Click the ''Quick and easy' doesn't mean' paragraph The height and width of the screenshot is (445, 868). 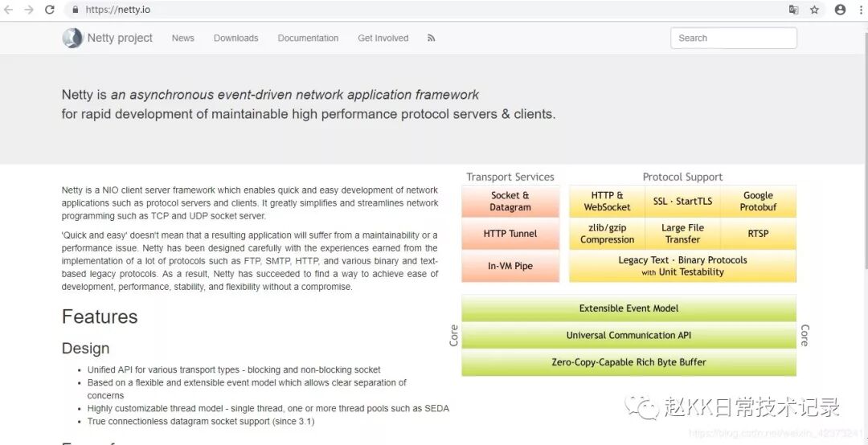(x=250, y=261)
